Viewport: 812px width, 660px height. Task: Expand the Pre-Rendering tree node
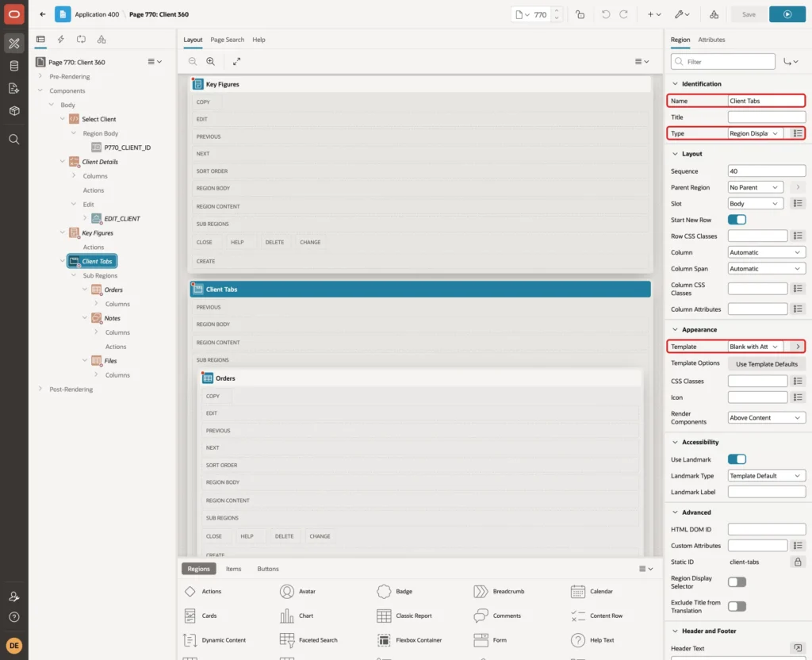40,76
